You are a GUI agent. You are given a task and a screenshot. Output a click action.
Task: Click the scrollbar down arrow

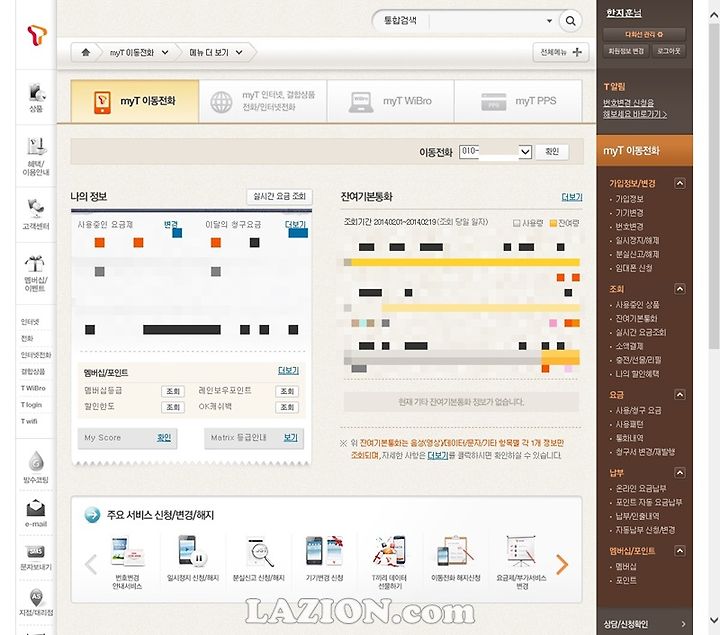coord(714,620)
